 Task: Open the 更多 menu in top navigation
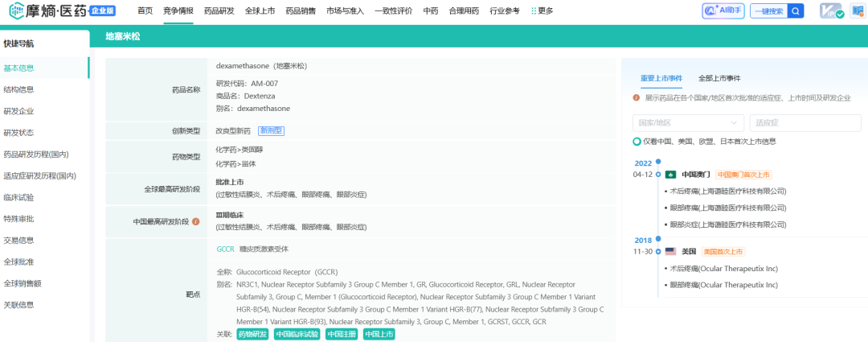coord(542,11)
